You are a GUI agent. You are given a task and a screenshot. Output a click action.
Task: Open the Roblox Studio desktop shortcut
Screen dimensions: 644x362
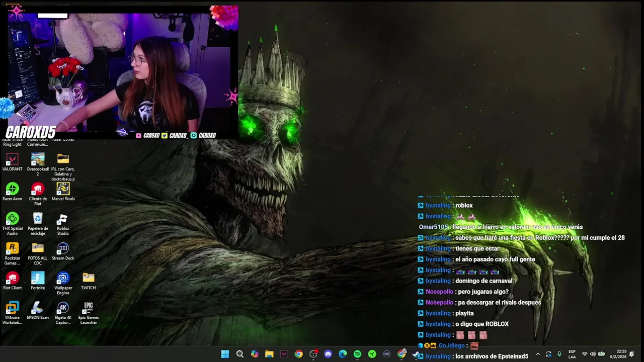coord(63,224)
